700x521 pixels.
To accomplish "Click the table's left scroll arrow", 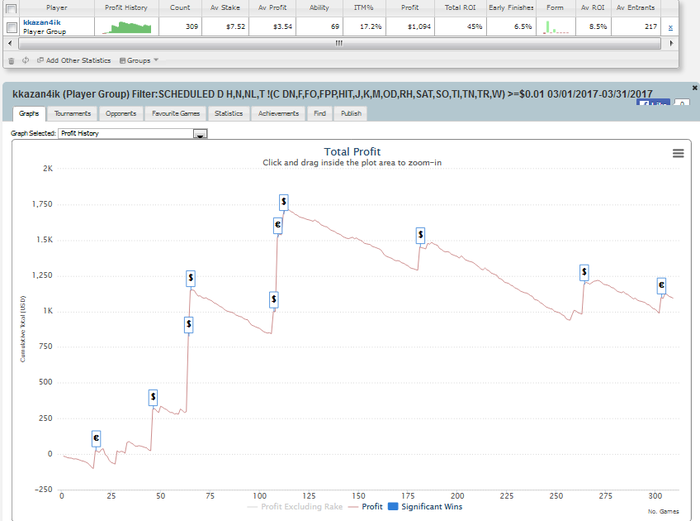I will pyautogui.click(x=10, y=43).
